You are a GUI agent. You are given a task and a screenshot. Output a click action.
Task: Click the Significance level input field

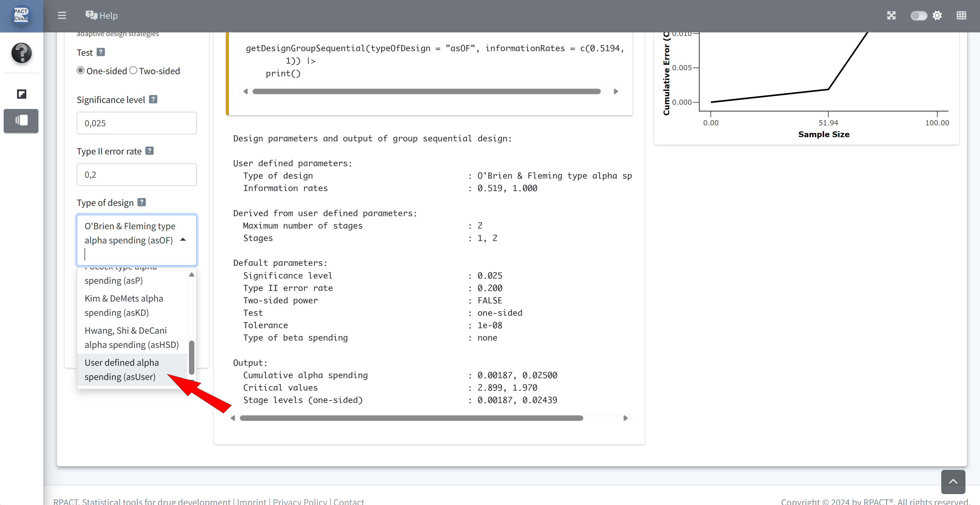[137, 123]
